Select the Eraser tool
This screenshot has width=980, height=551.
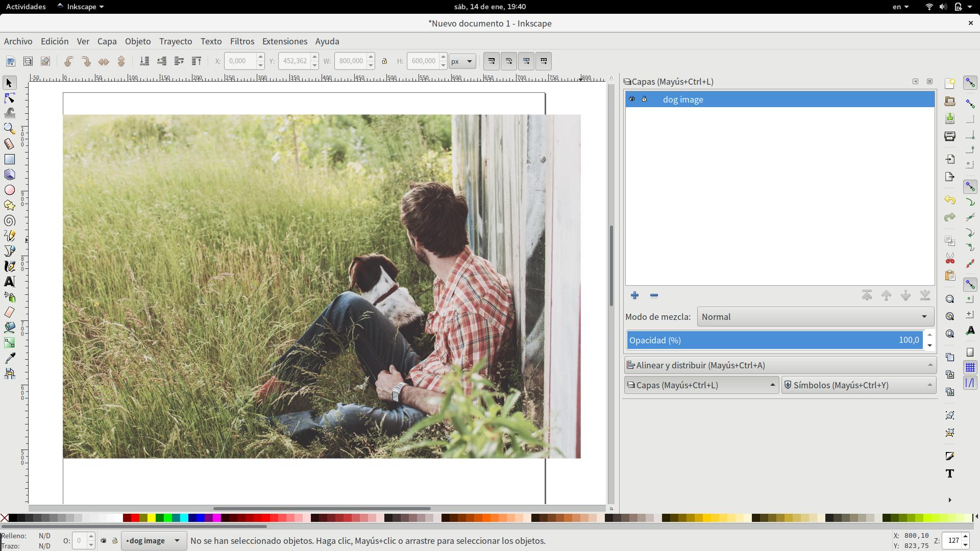9,312
